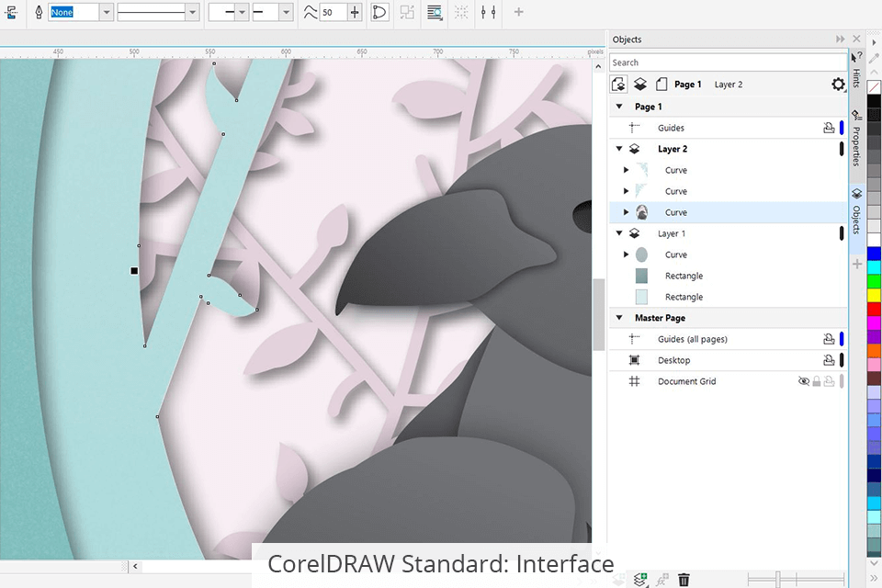The height and width of the screenshot is (588, 882).
Task: Click the text wrap options icon
Action: [435, 12]
